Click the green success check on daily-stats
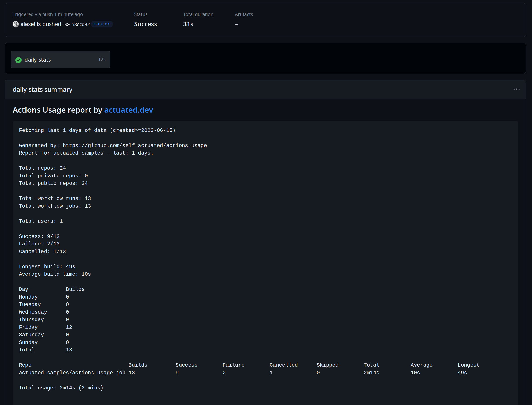532x405 pixels. [18, 60]
